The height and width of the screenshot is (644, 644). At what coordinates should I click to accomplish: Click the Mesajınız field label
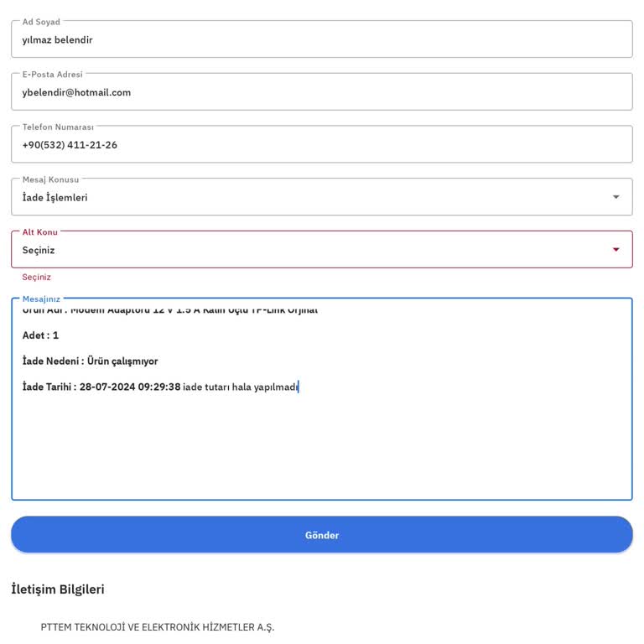coord(41,299)
